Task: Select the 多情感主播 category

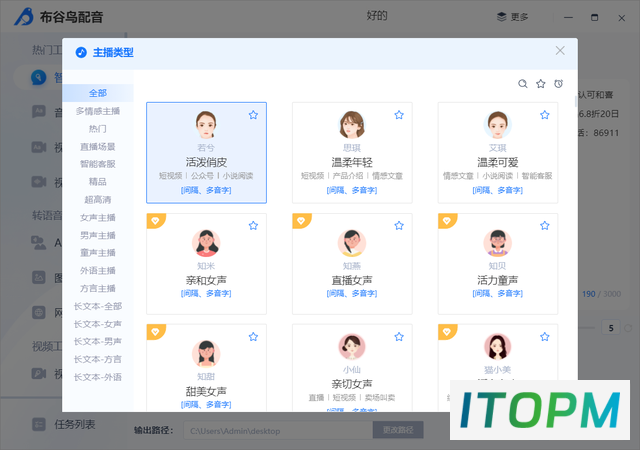Action: 98,111
